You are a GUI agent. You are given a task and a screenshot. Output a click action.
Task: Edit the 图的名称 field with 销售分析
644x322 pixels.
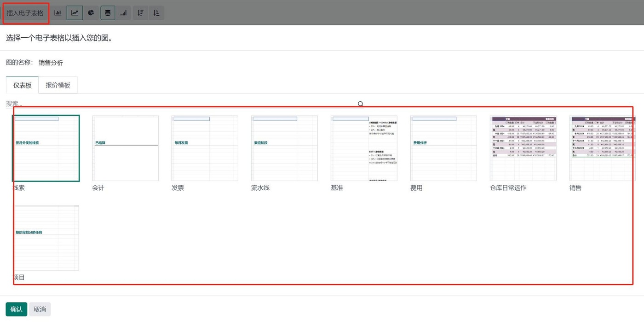51,63
